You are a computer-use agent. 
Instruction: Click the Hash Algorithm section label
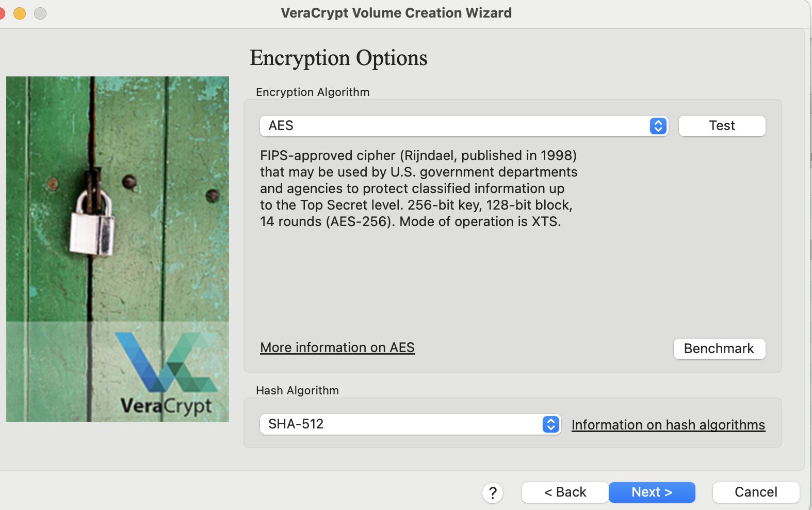point(297,390)
